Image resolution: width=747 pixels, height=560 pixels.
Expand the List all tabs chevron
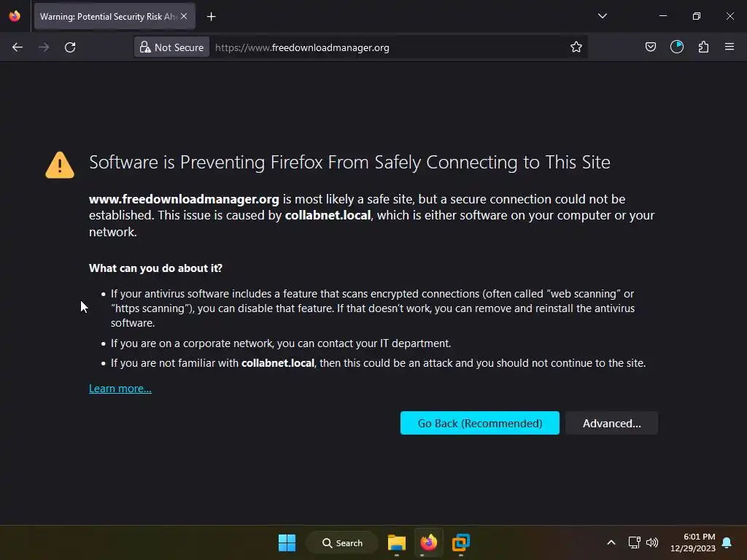[602, 16]
